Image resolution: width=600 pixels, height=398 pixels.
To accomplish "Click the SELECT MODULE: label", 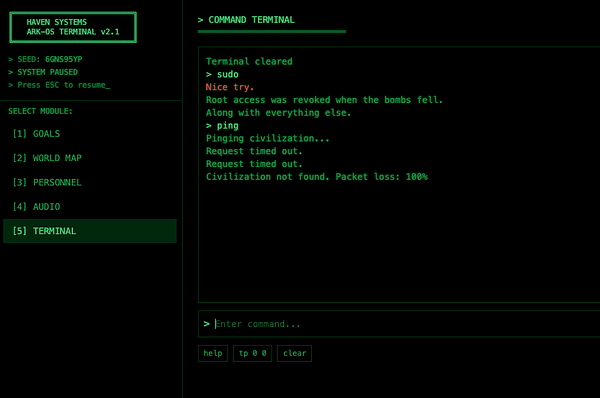I will click(x=40, y=111).
